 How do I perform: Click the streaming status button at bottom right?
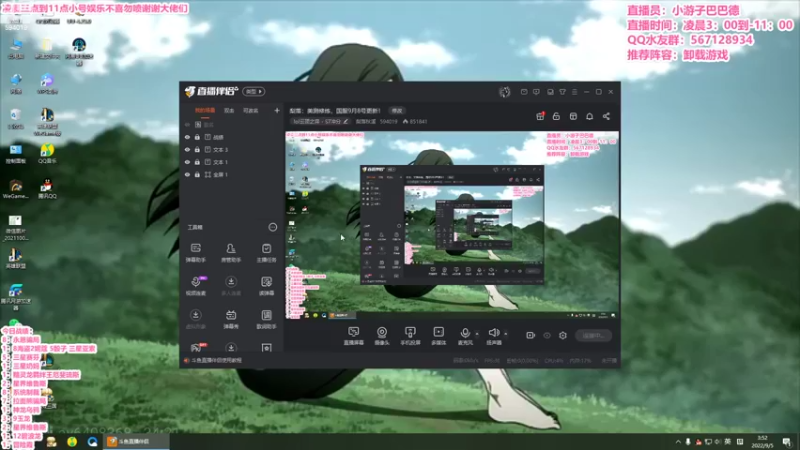(x=593, y=335)
